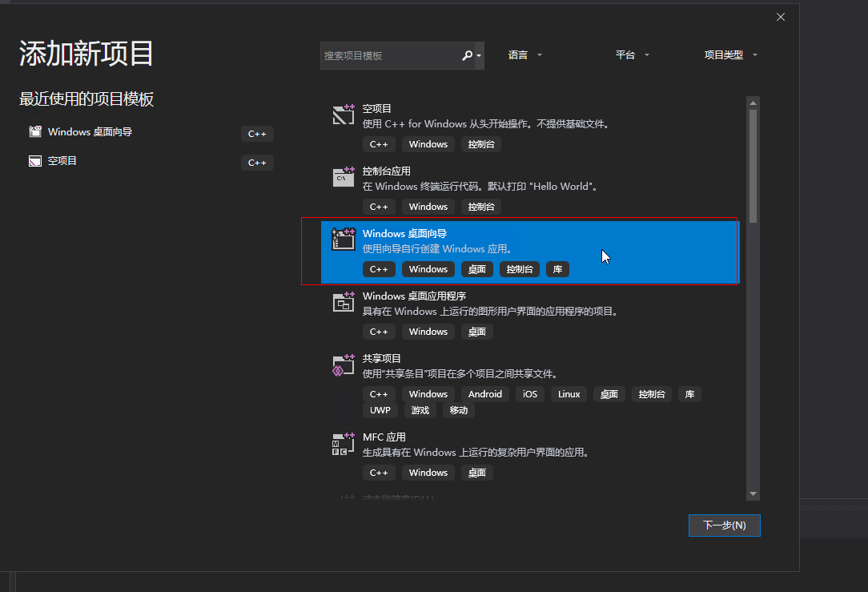The height and width of the screenshot is (592, 868).
Task: Click the 空项目 template icon in list
Action: point(344,115)
